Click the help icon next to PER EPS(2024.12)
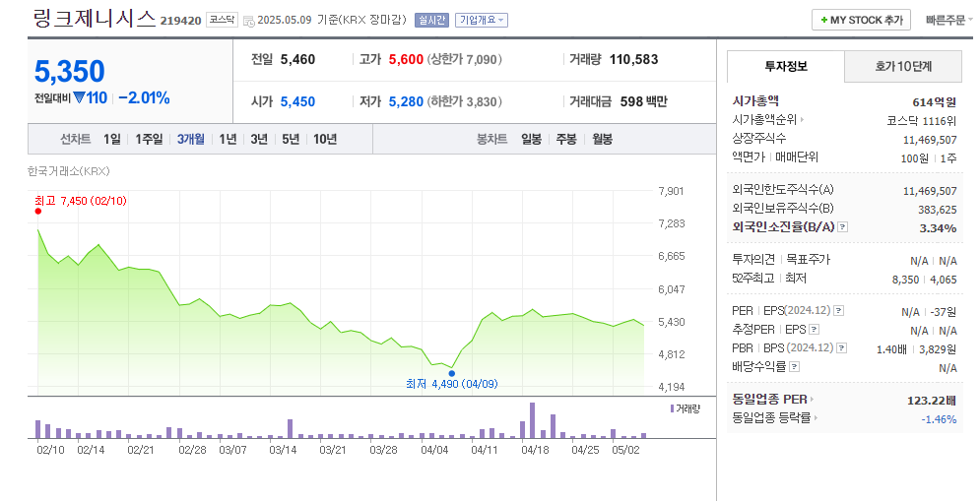Screen dimensions: 980x501 click(x=839, y=310)
